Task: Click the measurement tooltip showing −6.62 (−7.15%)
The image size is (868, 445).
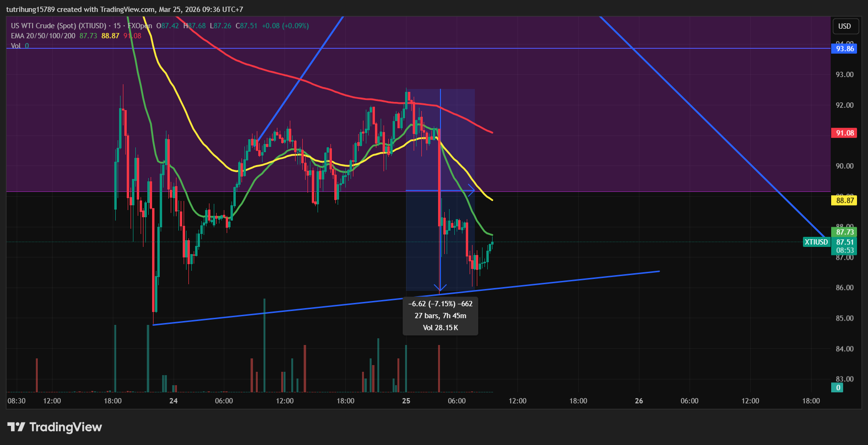Action: (440, 316)
